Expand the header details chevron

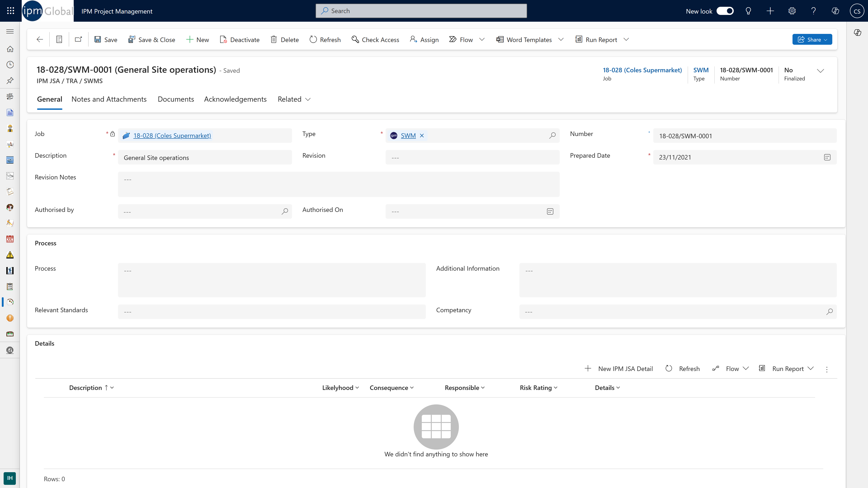point(821,71)
